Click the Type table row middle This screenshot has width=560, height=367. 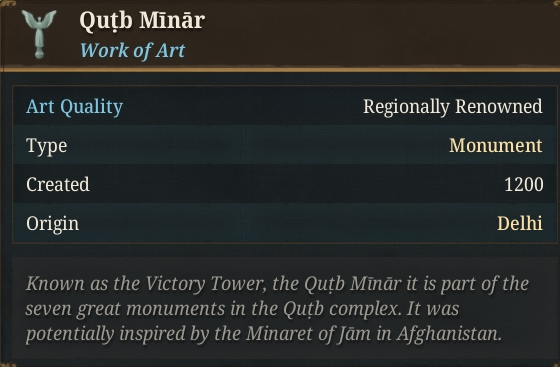(284, 145)
